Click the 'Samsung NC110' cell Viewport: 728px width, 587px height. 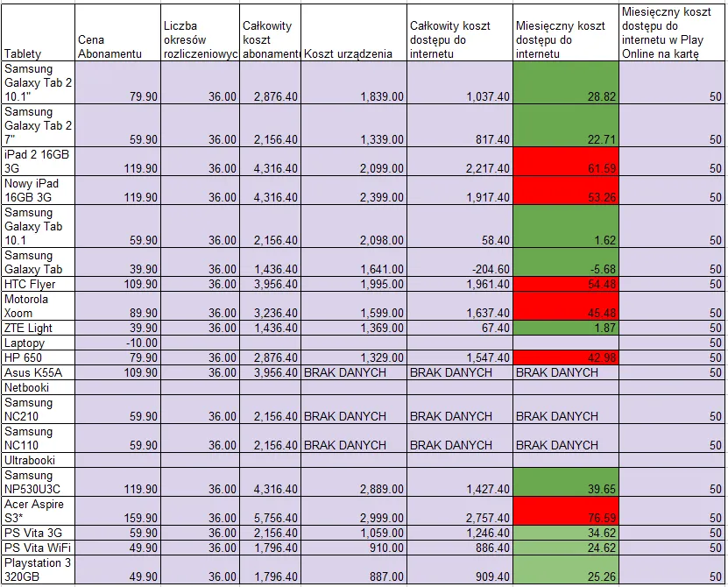[x=38, y=438]
